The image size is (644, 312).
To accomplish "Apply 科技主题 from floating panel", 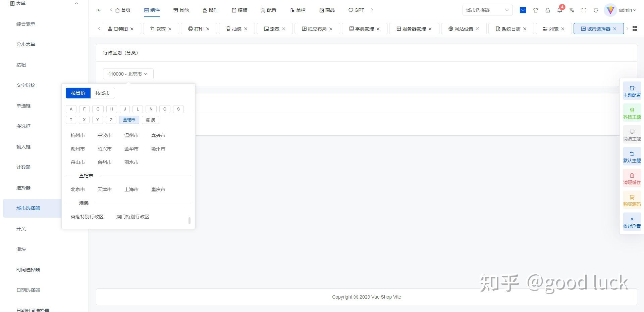I will click(632, 113).
